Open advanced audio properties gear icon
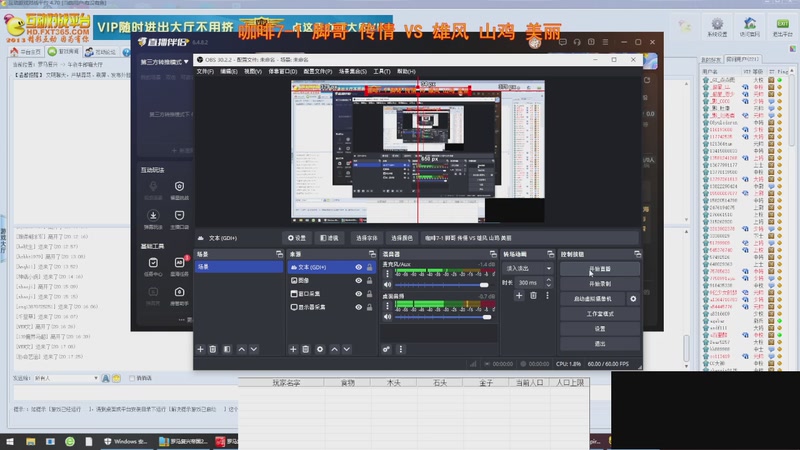Viewport: 800px width, 450px height. [386, 349]
